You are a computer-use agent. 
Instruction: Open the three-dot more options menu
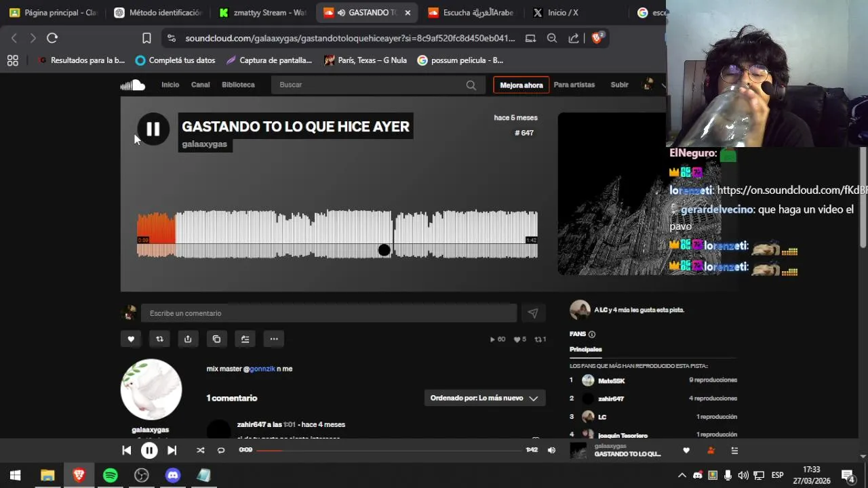click(274, 339)
